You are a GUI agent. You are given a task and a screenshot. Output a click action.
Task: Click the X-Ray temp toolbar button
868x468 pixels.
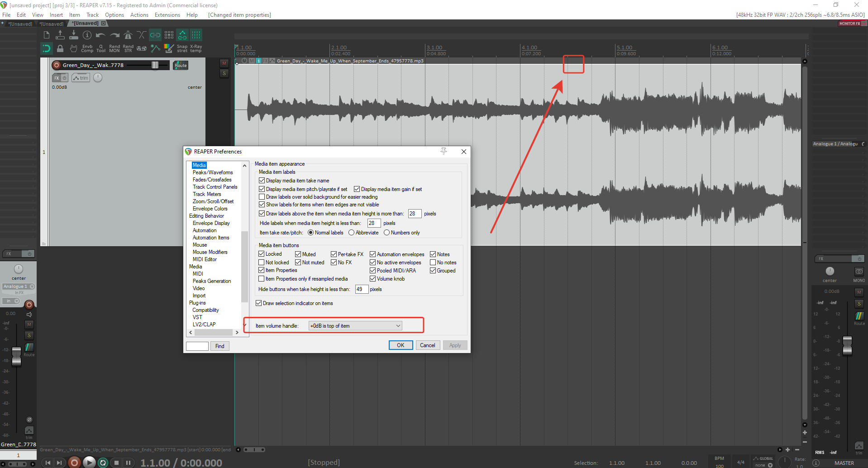click(196, 48)
